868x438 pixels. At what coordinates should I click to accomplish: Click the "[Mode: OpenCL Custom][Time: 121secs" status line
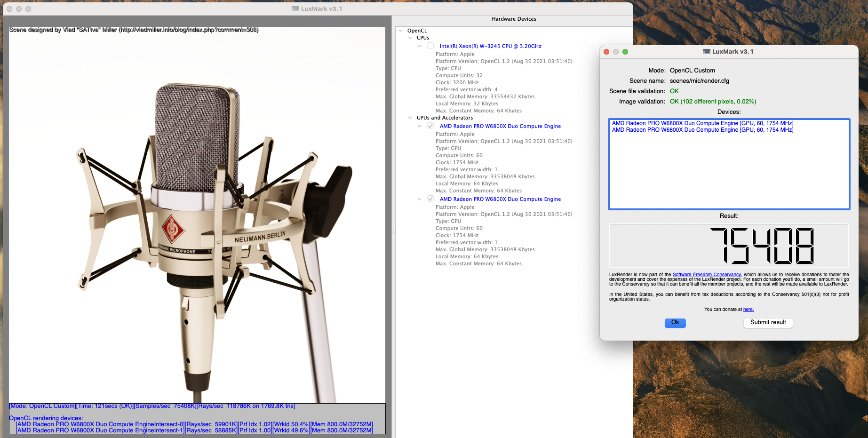pos(152,406)
